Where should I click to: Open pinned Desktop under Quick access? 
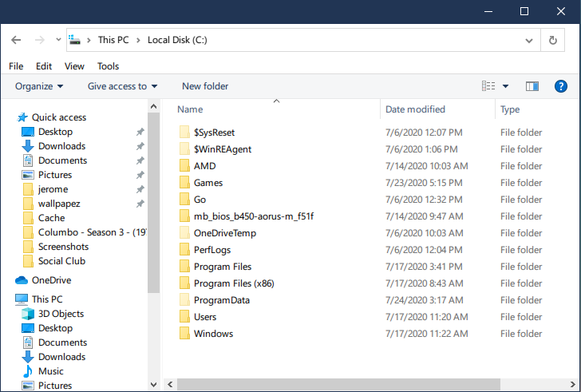coord(55,132)
